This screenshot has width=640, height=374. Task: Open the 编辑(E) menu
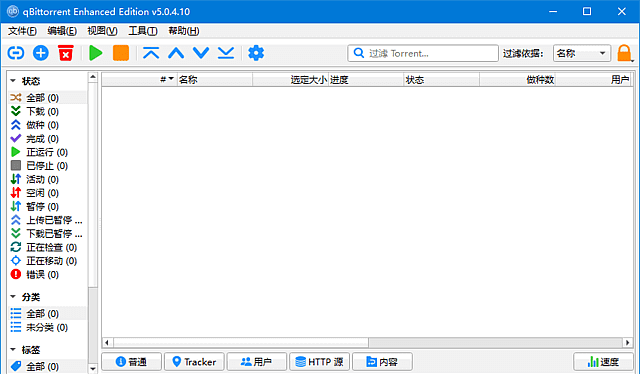[x=62, y=31]
